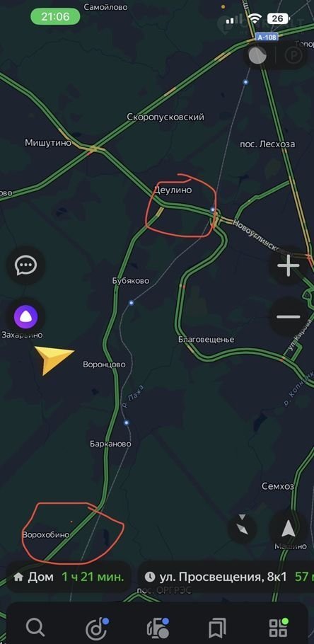Zoom in with the plus button

[288, 265]
